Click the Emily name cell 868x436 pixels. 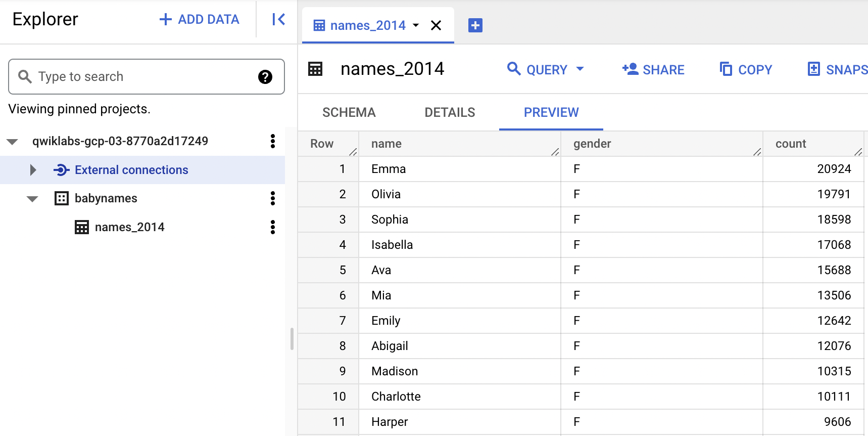pos(460,321)
